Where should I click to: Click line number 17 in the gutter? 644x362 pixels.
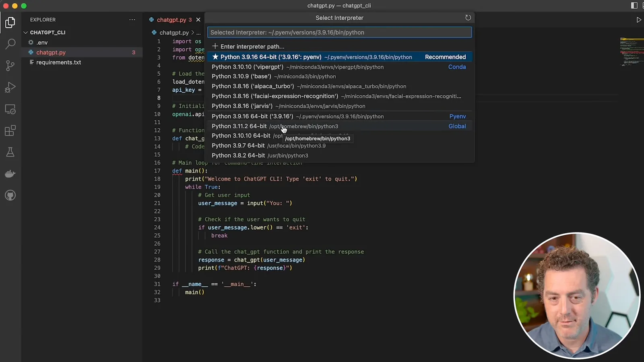pos(157,171)
